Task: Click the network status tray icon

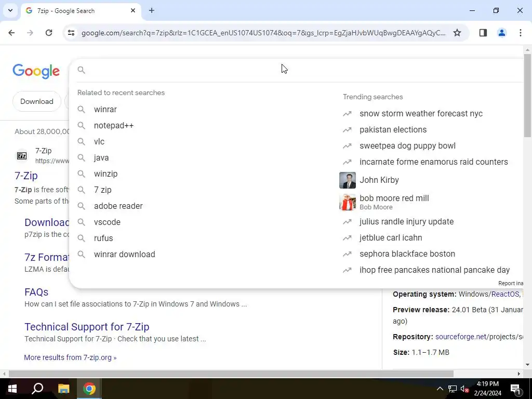Action: coord(453,389)
